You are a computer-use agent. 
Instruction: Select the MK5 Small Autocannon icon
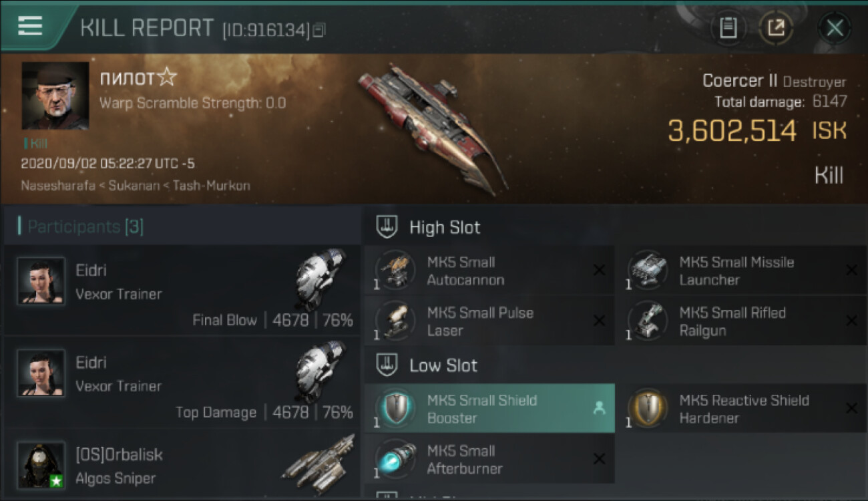[x=395, y=271]
